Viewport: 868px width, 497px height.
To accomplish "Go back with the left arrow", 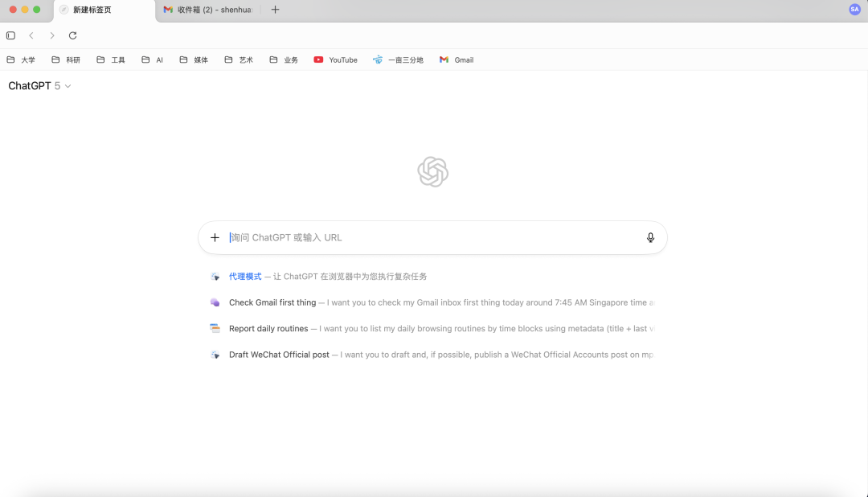I will pyautogui.click(x=31, y=35).
